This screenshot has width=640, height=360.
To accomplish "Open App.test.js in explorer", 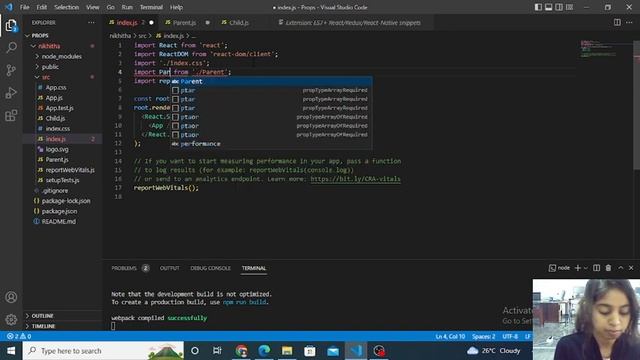I will click(x=59, y=108).
